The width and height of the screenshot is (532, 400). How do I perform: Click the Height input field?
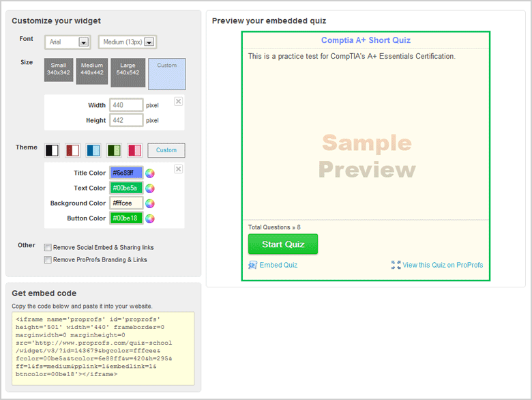point(126,120)
